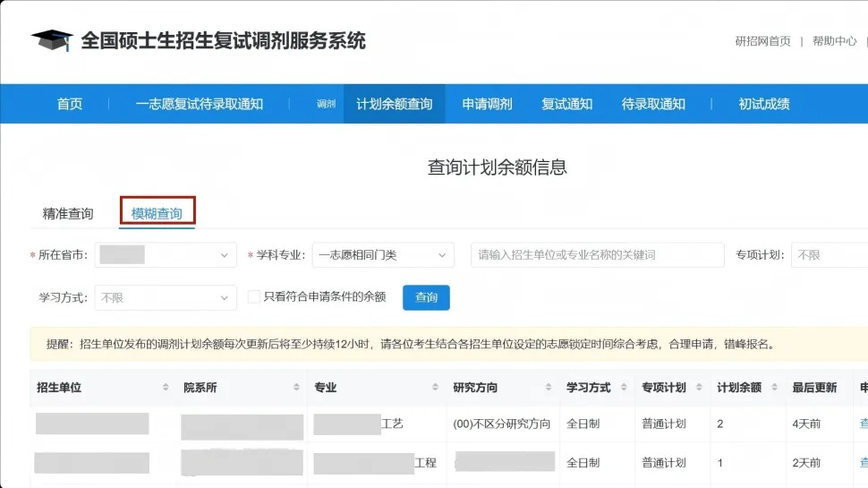Sort table by 招生单位 column icon

(166, 388)
